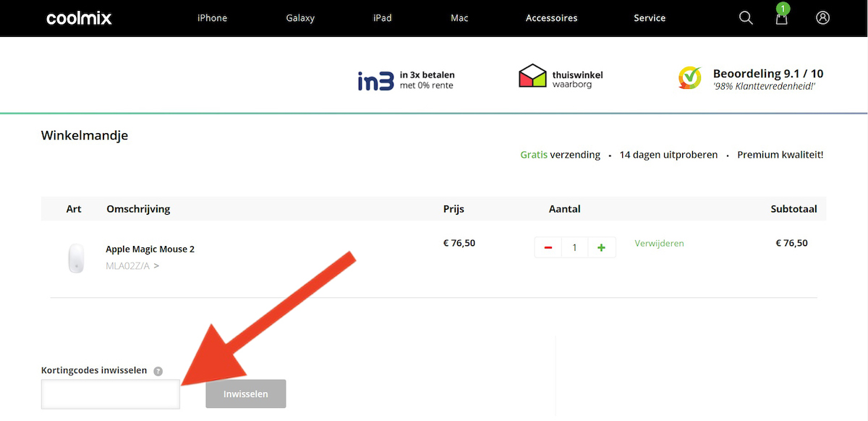Click the Art column header
The image size is (868, 421).
coord(74,209)
